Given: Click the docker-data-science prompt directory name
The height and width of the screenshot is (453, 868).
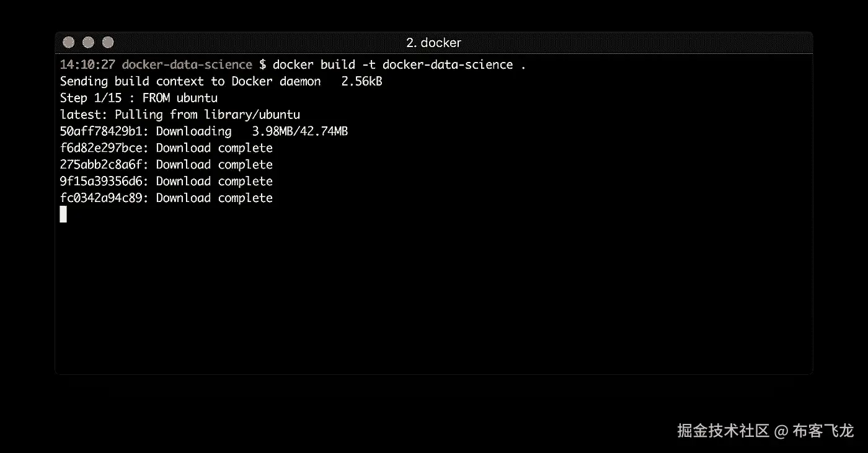Looking at the screenshot, I should (187, 64).
